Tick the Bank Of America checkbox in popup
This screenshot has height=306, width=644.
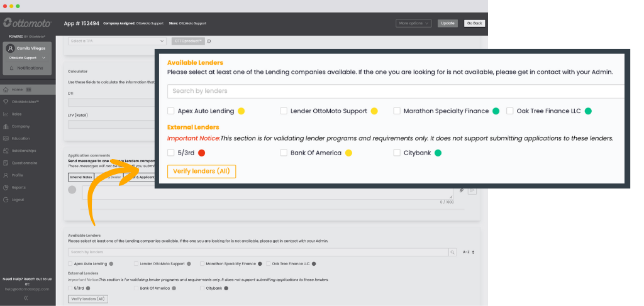click(284, 153)
